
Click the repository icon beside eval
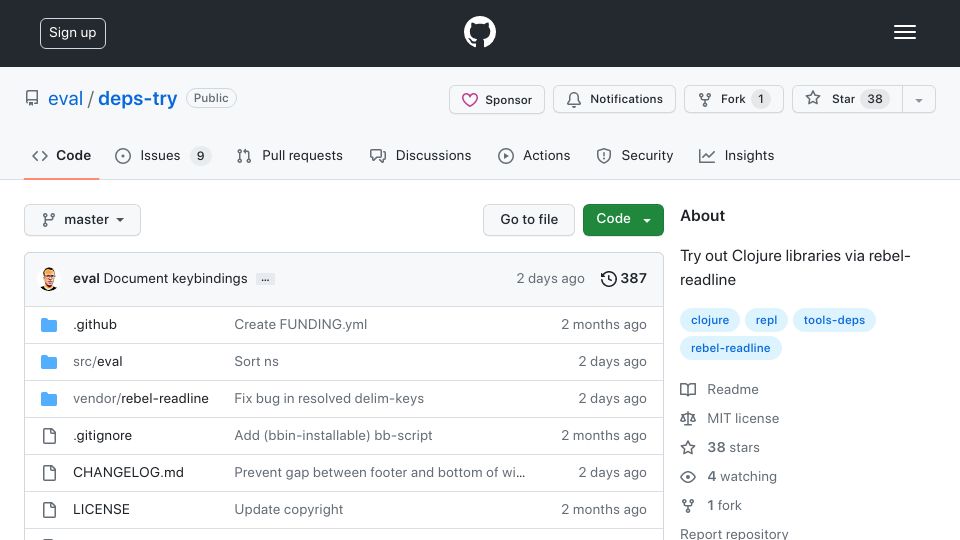tap(32, 98)
